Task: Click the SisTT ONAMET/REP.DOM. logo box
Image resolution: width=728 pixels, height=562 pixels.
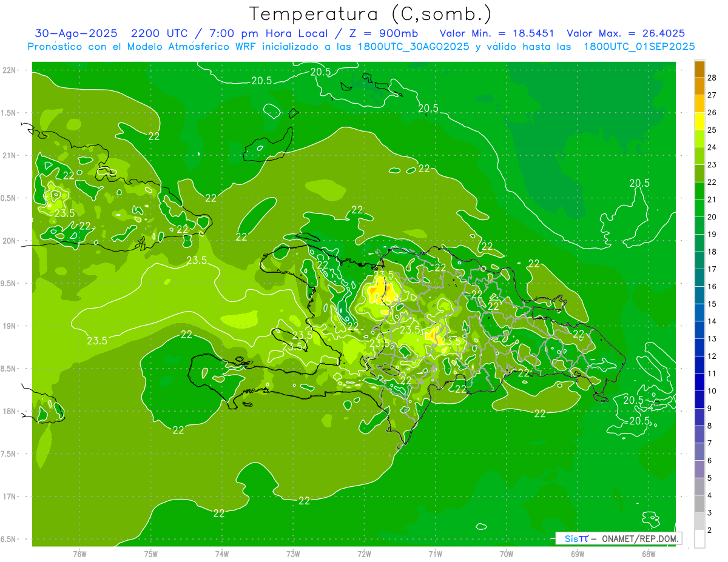Action: pyautogui.click(x=619, y=538)
